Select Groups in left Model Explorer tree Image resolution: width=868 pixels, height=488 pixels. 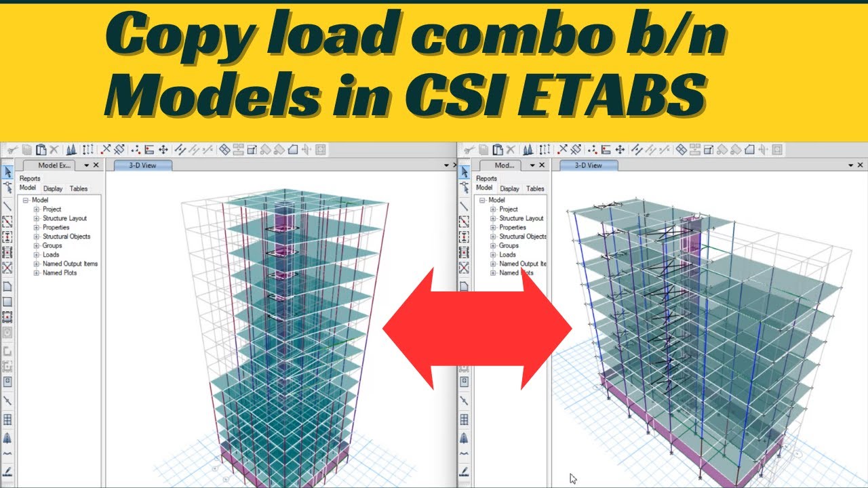click(52, 245)
